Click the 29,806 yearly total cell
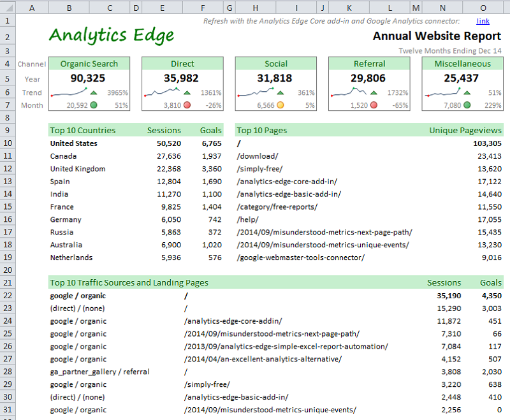The height and width of the screenshot is (420, 510). [368, 78]
